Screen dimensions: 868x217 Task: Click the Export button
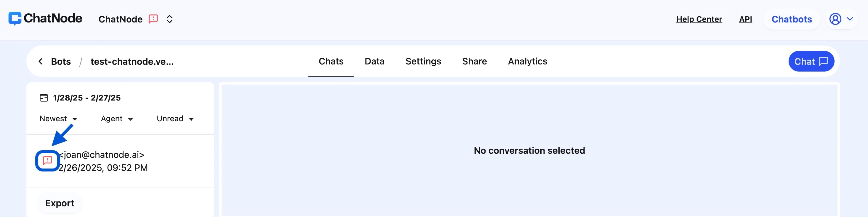click(x=59, y=203)
